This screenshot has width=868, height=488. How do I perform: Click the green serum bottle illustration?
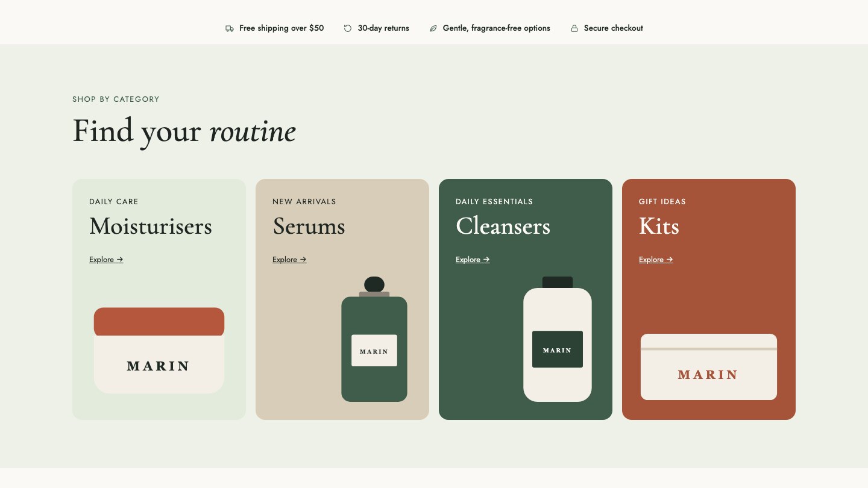pyautogui.click(x=374, y=339)
